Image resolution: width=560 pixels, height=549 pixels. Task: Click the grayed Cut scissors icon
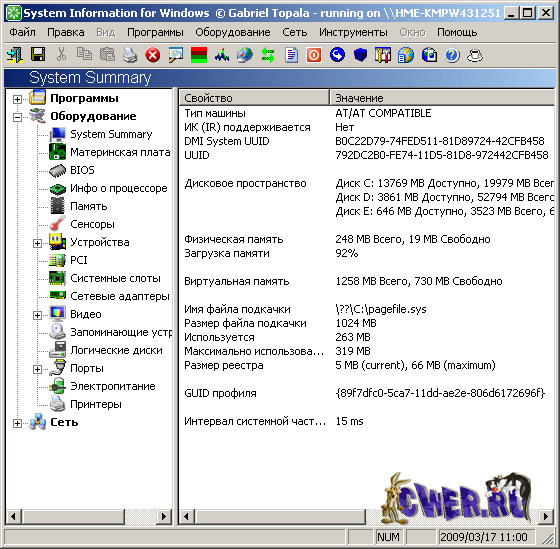coord(61,55)
